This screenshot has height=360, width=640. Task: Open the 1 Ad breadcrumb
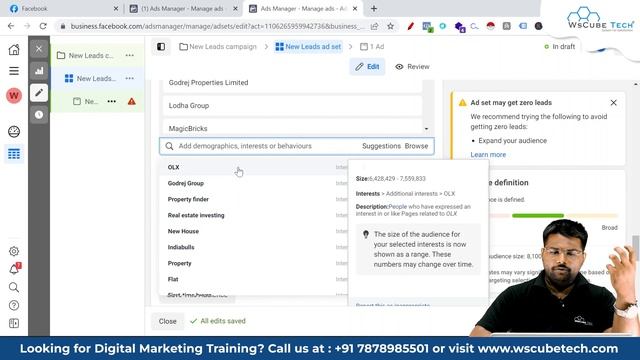point(372,47)
